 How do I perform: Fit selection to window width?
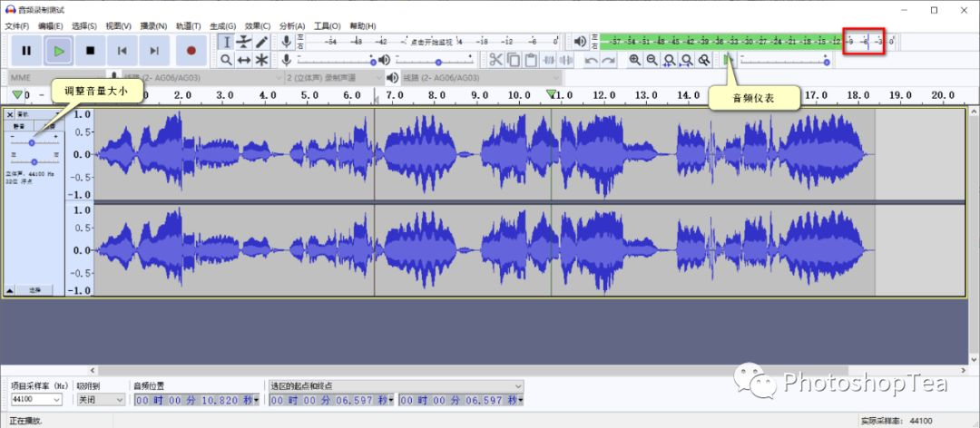[670, 60]
